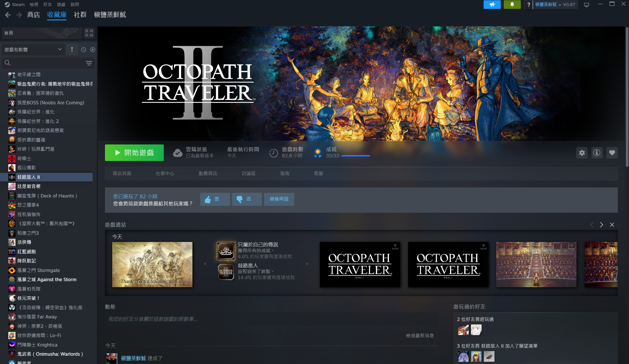Viewport: 629px width, 364px height.
Task: Go to the 社群 tab
Action: pyautogui.click(x=80, y=15)
